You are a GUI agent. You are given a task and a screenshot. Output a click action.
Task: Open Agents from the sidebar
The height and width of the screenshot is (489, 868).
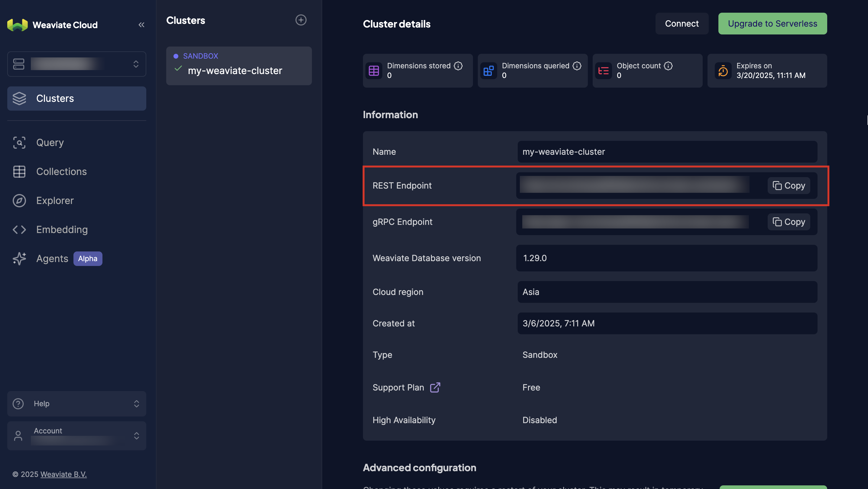(x=52, y=258)
